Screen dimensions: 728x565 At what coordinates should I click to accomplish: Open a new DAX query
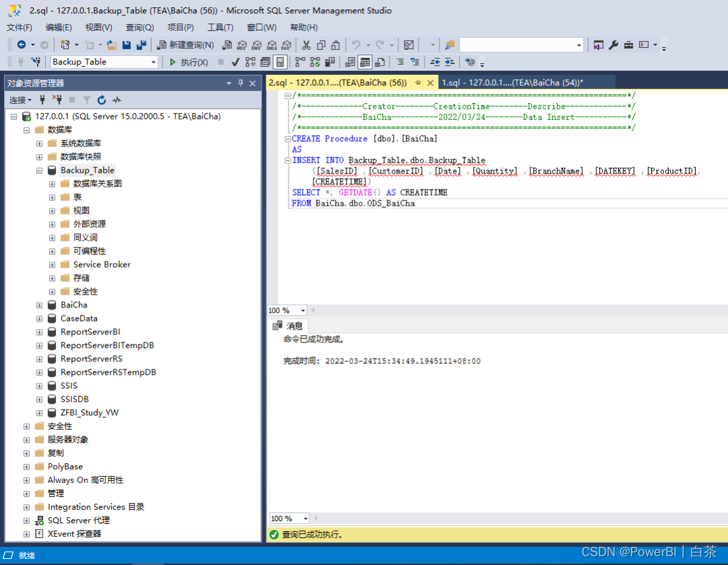[286, 45]
